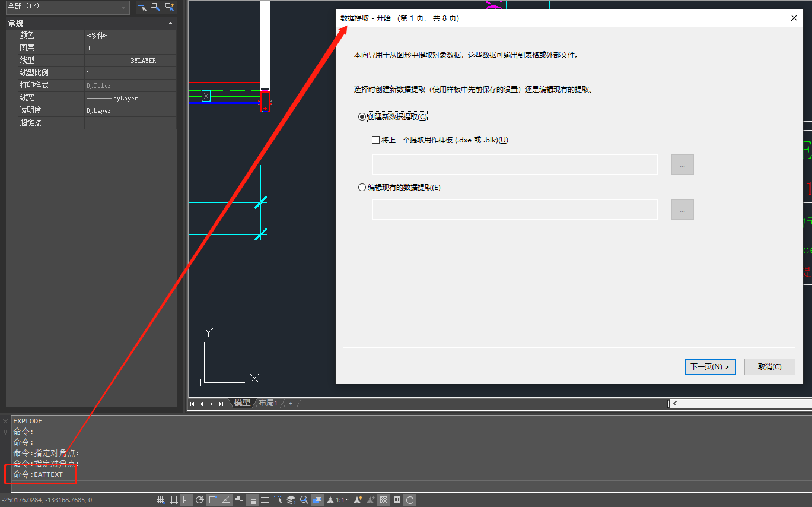The width and height of the screenshot is (812, 507).
Task: Switch to the 模型 tab
Action: point(242,403)
